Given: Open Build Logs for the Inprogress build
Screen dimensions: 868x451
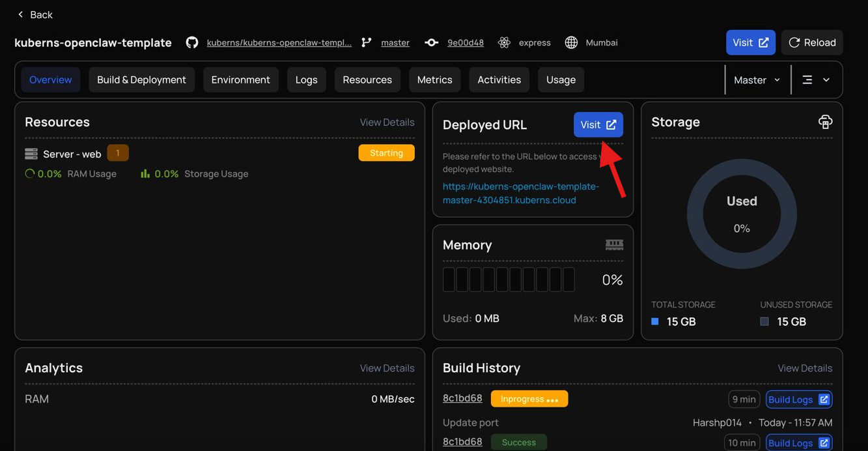Looking at the screenshot, I should (x=798, y=400).
